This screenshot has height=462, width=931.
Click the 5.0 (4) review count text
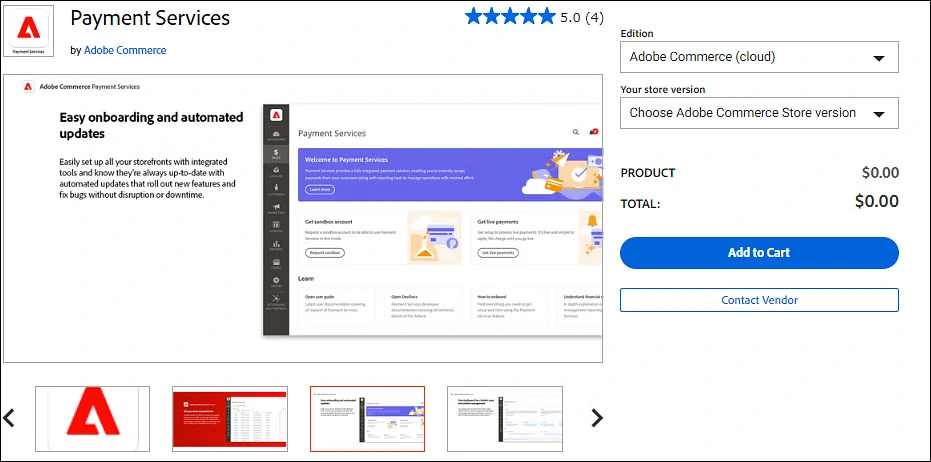pyautogui.click(x=582, y=17)
